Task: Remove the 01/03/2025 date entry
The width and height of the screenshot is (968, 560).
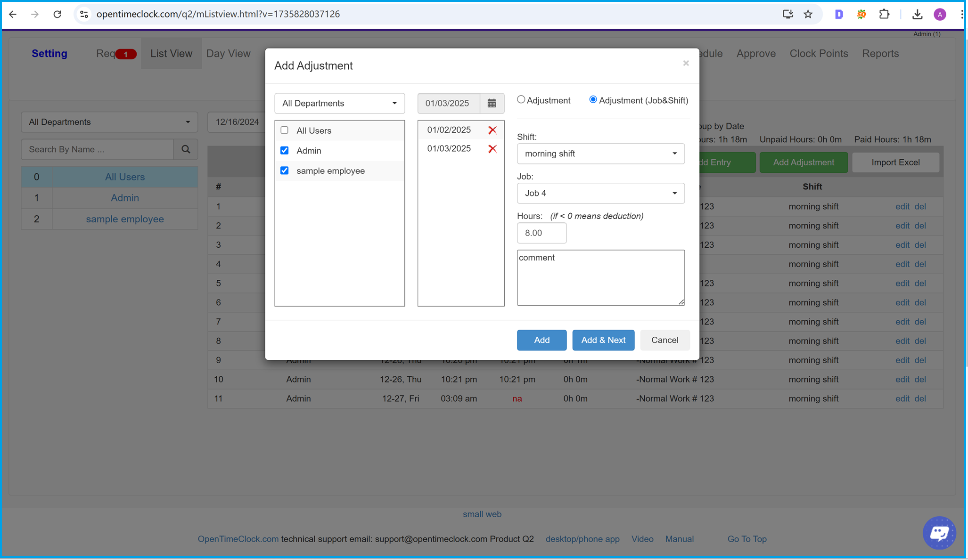Action: click(x=492, y=149)
